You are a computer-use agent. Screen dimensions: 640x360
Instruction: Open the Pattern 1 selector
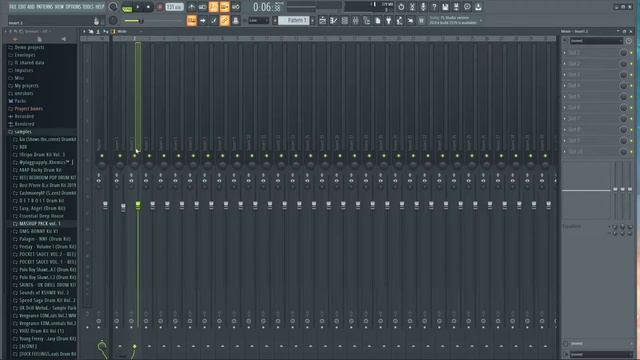[x=294, y=20]
